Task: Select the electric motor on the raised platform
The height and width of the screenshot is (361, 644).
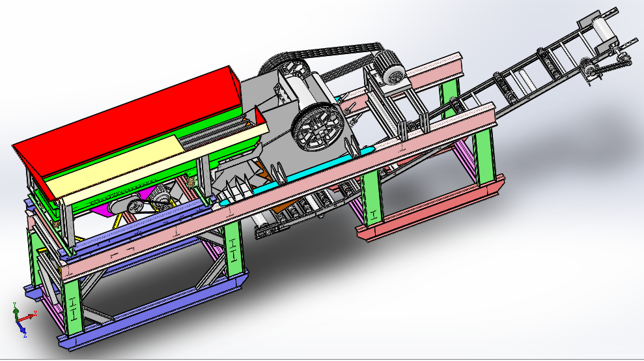Action: (390, 68)
